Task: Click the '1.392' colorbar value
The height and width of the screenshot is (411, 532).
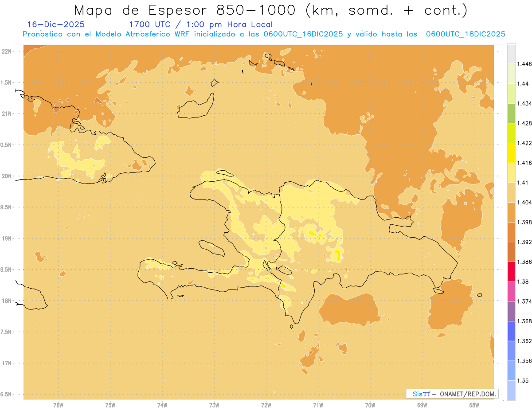Action: (525, 242)
